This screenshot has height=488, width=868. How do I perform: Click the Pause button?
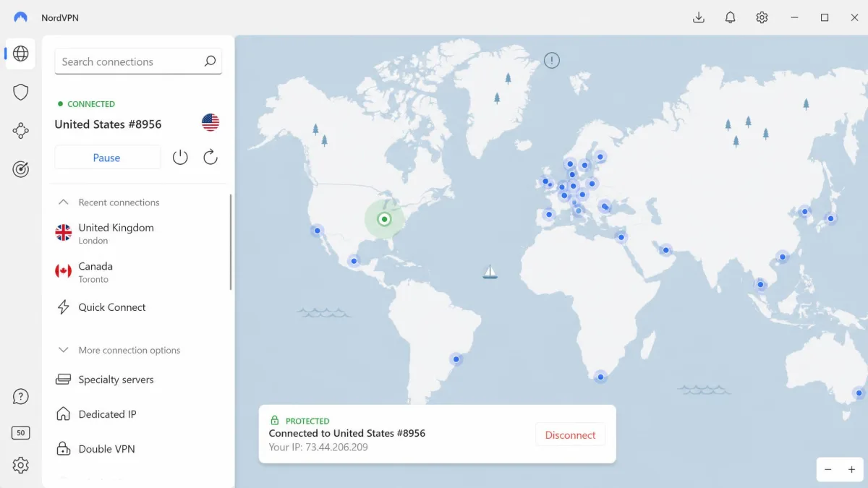(x=108, y=158)
